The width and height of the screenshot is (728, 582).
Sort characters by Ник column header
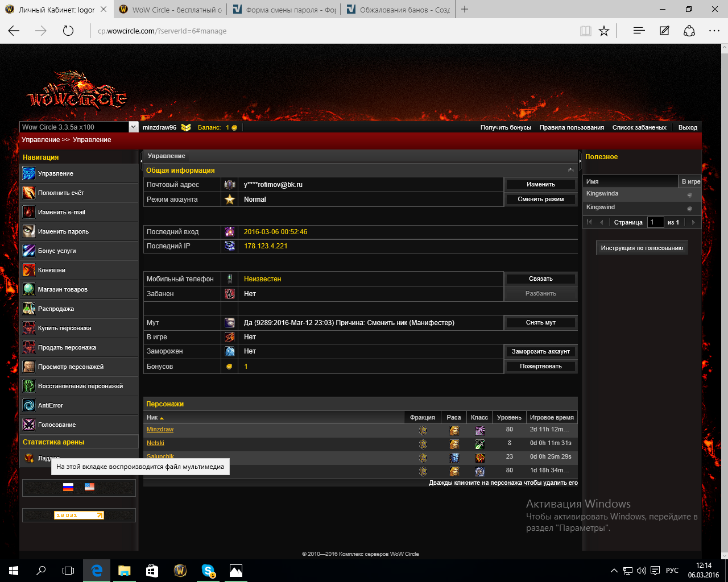click(152, 418)
